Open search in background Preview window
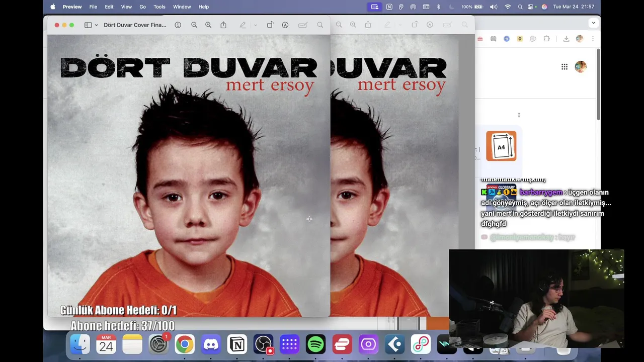 click(464, 25)
